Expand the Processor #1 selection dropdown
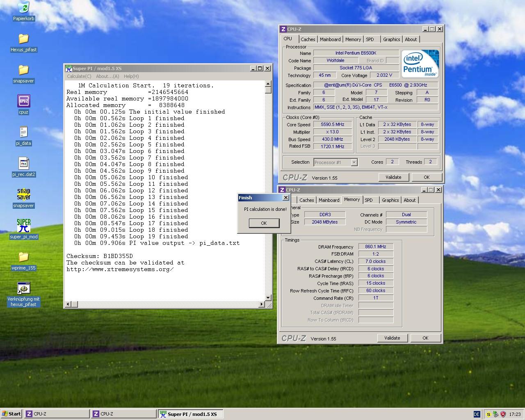This screenshot has width=525, height=420. pyautogui.click(x=354, y=162)
